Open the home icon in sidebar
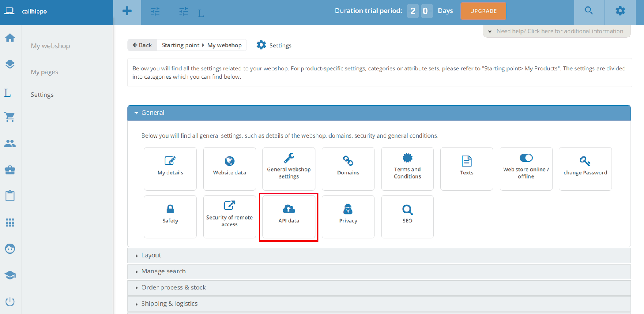 pyautogui.click(x=10, y=38)
